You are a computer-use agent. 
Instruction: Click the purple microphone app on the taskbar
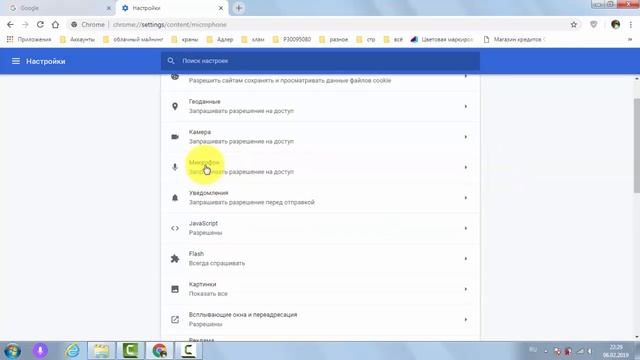coord(40,351)
